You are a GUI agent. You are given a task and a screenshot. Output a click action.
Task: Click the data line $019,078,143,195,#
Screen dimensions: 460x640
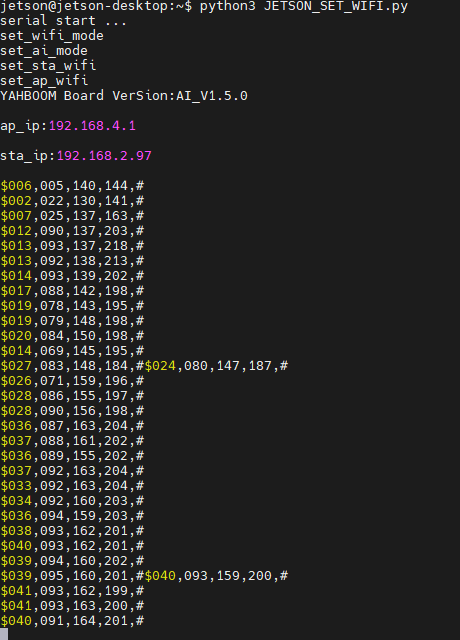[72, 306]
